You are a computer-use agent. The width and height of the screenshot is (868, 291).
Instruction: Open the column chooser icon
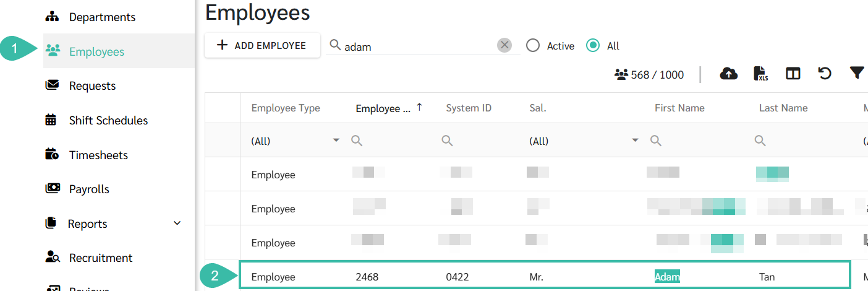[x=793, y=74]
